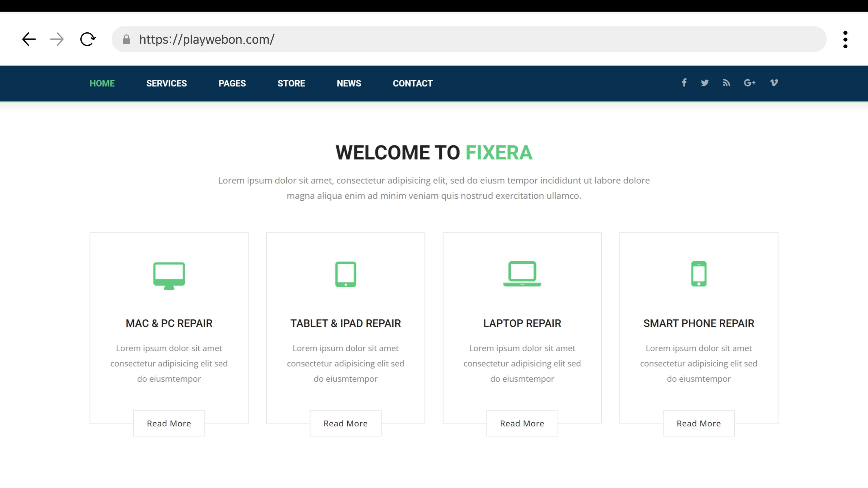Reload the page with refresh icon
Screen dimensions: 868x488
[x=88, y=39]
